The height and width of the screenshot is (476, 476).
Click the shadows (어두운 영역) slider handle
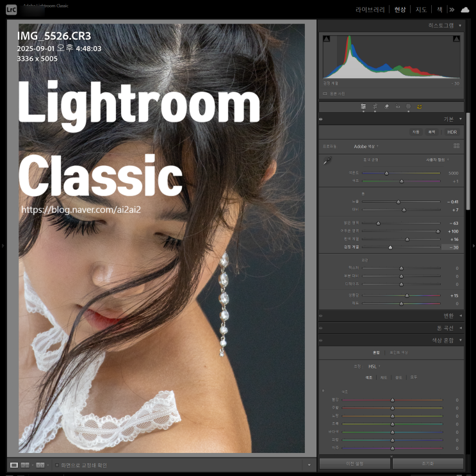tap(438, 231)
